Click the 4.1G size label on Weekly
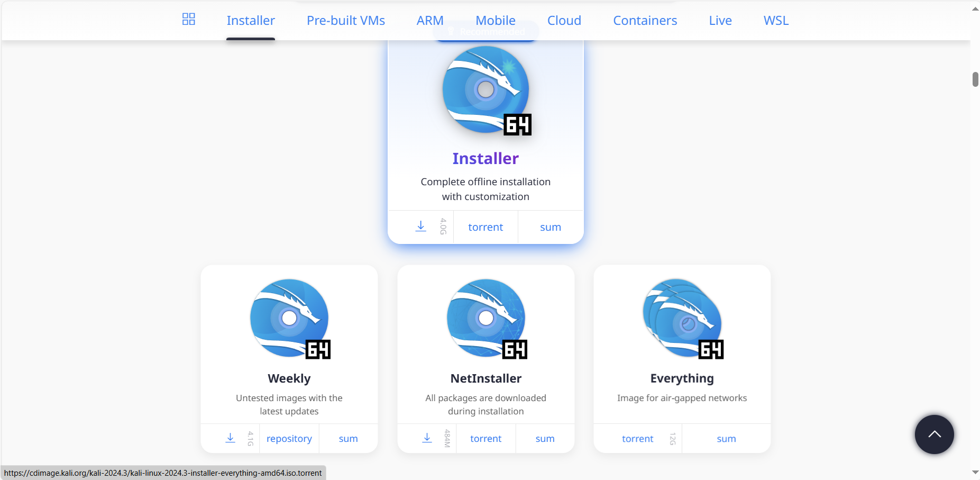Viewport: 980px width, 480px height. (x=251, y=438)
